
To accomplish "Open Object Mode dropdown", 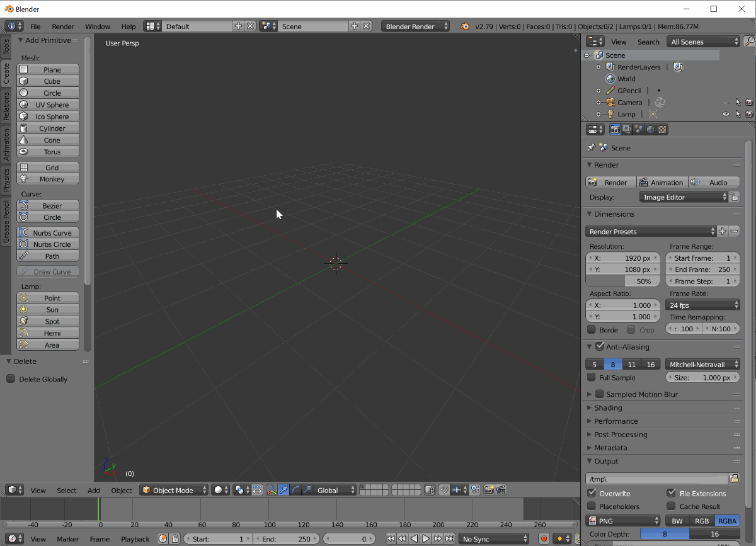I will click(x=174, y=490).
